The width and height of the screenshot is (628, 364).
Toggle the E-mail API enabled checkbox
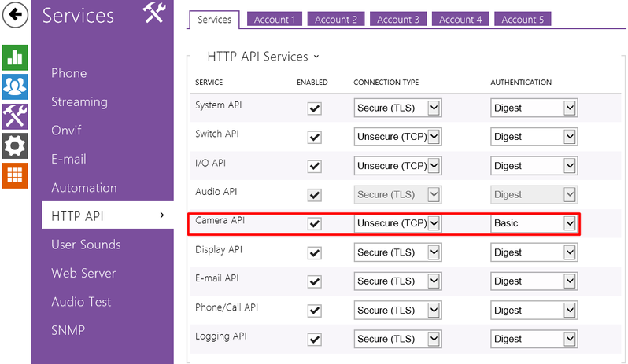(315, 281)
